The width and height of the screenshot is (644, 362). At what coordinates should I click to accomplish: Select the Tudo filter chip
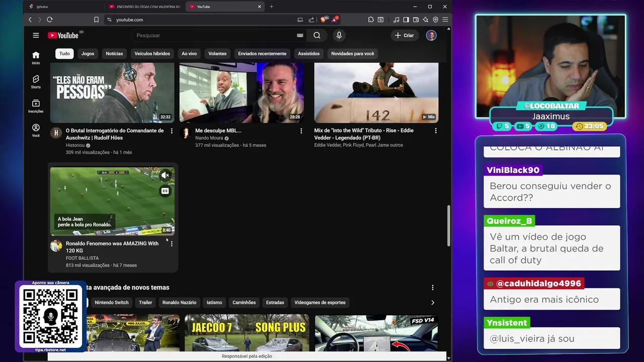coord(64,54)
